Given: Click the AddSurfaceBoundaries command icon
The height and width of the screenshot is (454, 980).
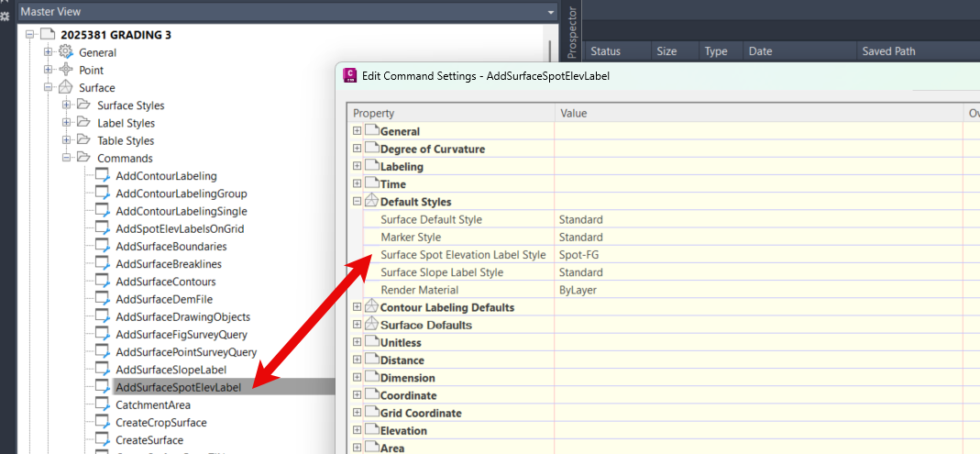Looking at the screenshot, I should [103, 247].
